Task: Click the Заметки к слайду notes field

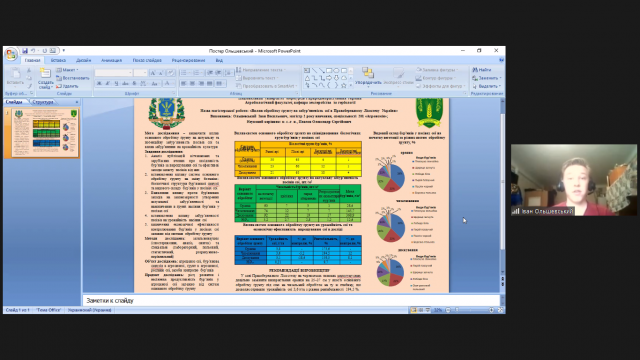Action: click(291, 300)
